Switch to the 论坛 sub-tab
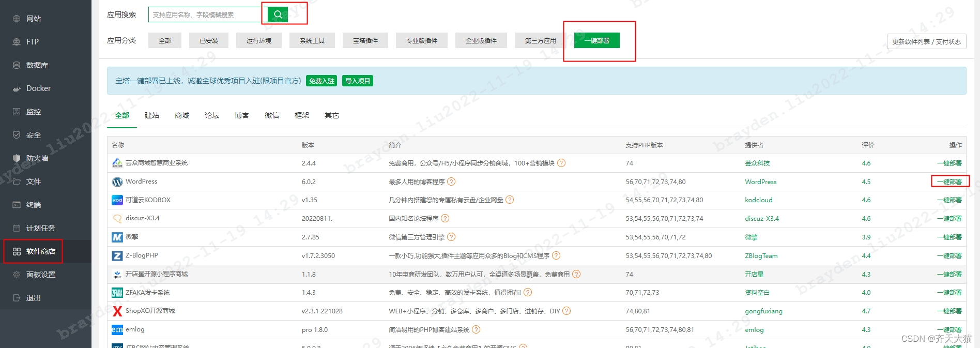The height and width of the screenshot is (348, 980). click(x=212, y=115)
